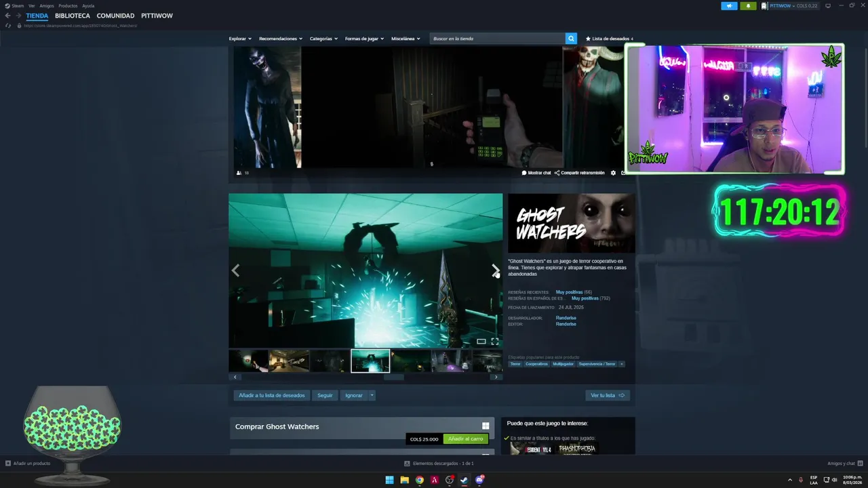Open the dropdown arrow beside Ignorar
The width and height of the screenshot is (868, 488).
(372, 395)
